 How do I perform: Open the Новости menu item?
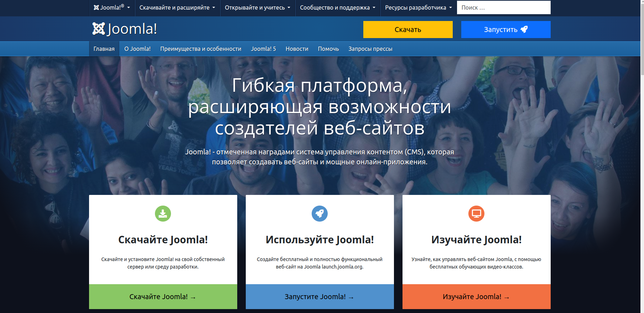point(297,49)
